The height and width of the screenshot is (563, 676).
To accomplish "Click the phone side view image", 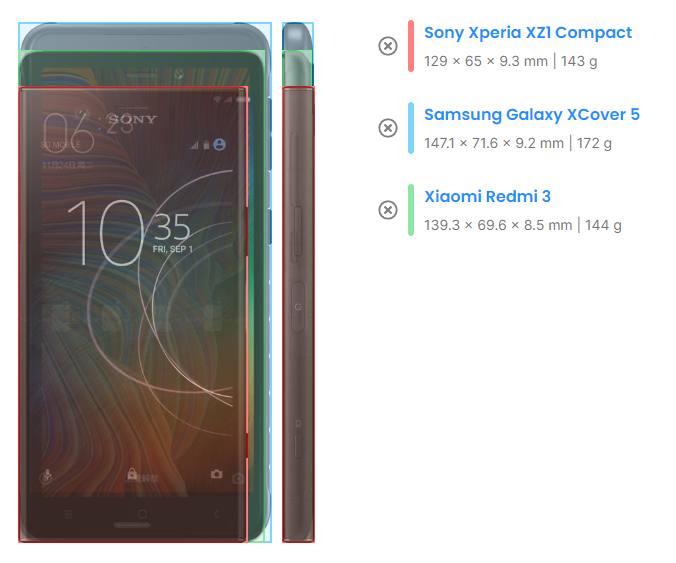I will pyautogui.click(x=298, y=282).
